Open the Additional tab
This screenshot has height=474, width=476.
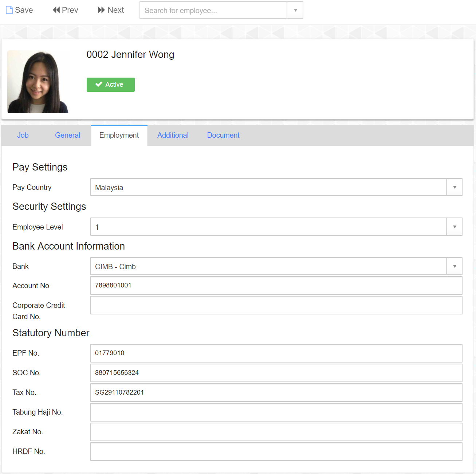click(x=173, y=136)
